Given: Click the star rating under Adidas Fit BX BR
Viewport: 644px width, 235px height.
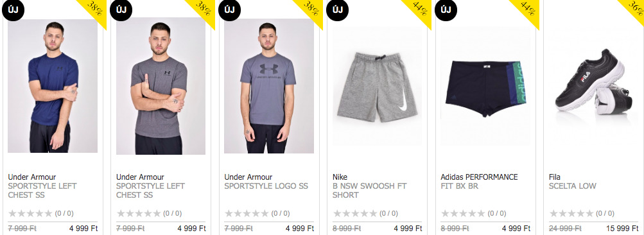Looking at the screenshot, I should pyautogui.click(x=464, y=213).
